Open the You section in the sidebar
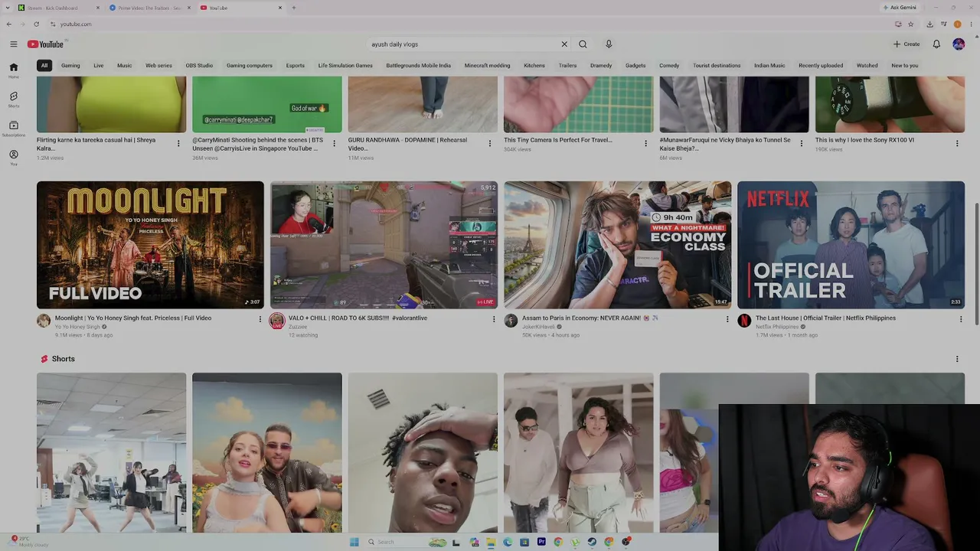 tap(13, 158)
